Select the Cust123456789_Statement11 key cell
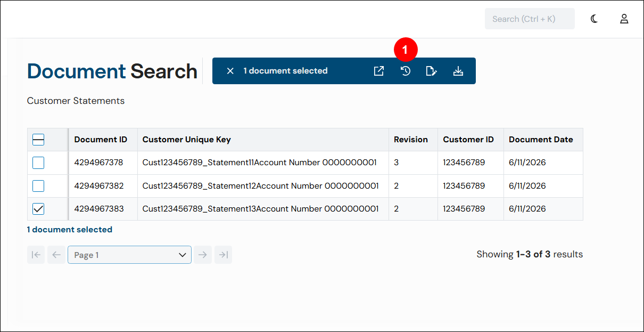Screen dimensions: 644x332 tap(263, 163)
